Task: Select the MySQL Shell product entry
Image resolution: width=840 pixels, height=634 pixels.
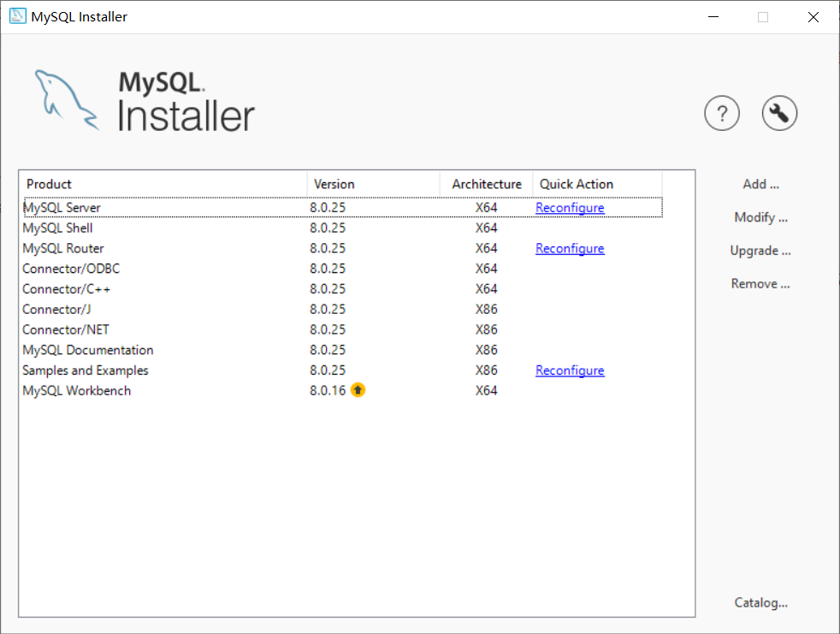Action: click(128, 228)
